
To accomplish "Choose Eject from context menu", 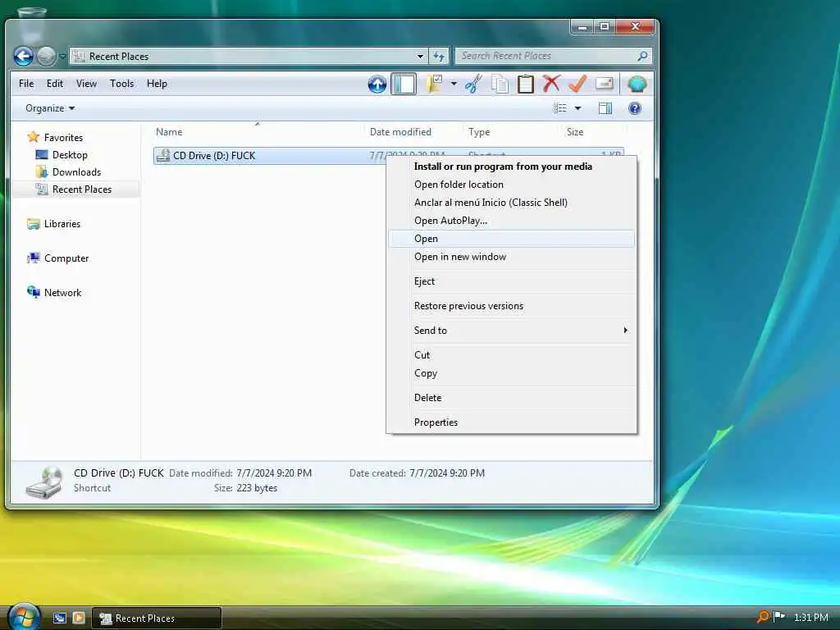I will tap(512, 281).
